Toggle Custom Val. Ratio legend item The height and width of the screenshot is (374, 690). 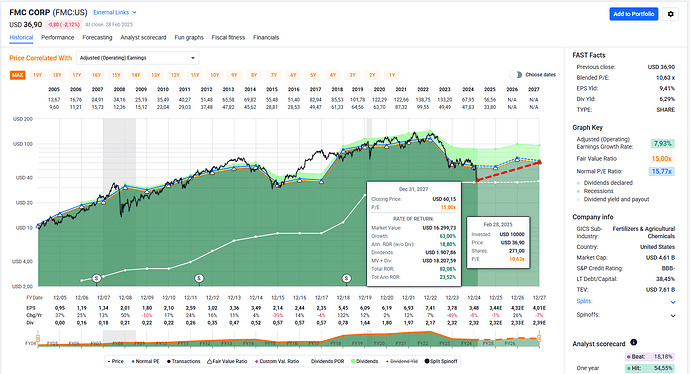point(277,361)
